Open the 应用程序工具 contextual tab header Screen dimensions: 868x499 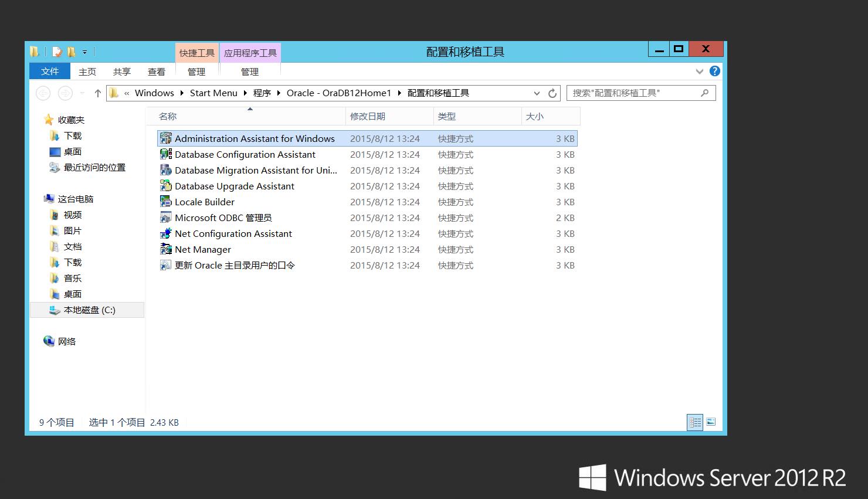click(250, 53)
